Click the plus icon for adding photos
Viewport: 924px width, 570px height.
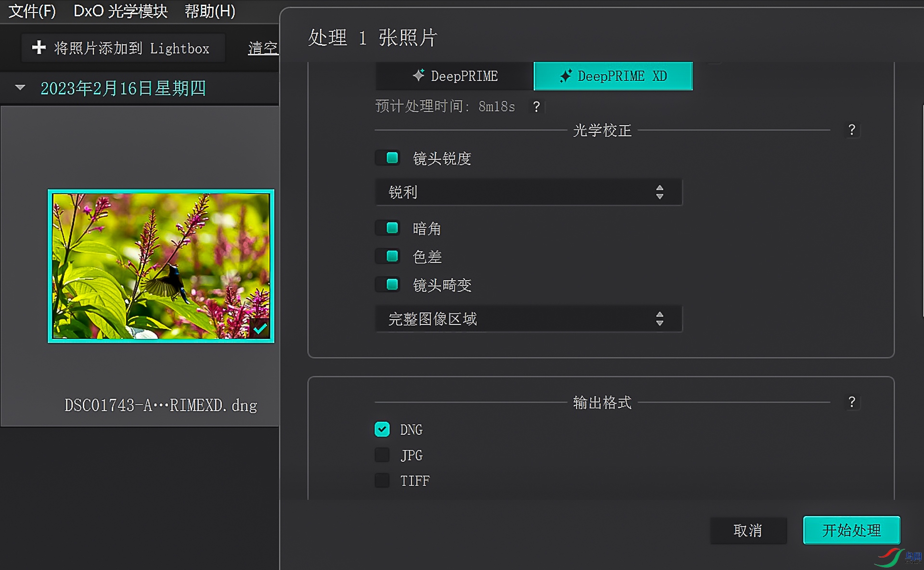tap(39, 47)
